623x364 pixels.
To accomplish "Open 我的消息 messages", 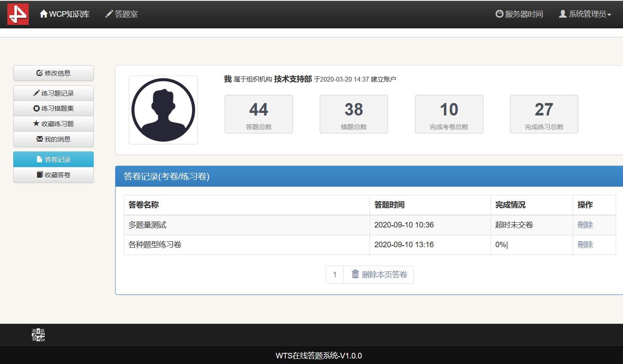I will click(x=53, y=140).
